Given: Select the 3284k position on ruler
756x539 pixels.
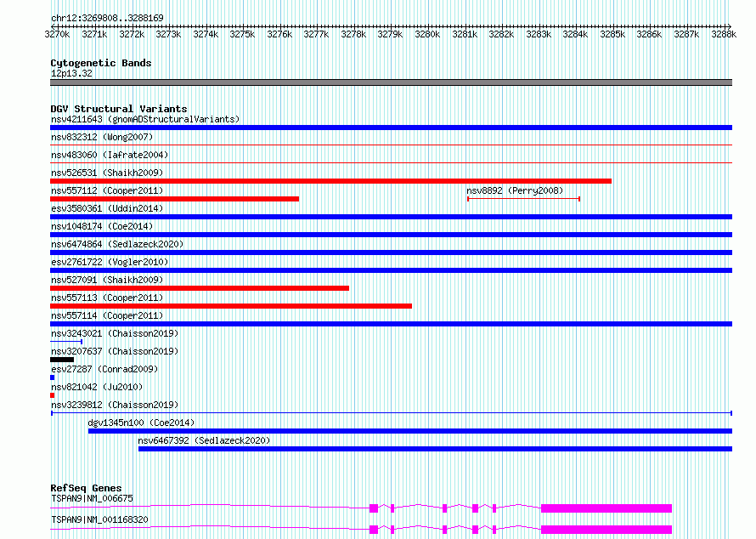Looking at the screenshot, I should 575,34.
